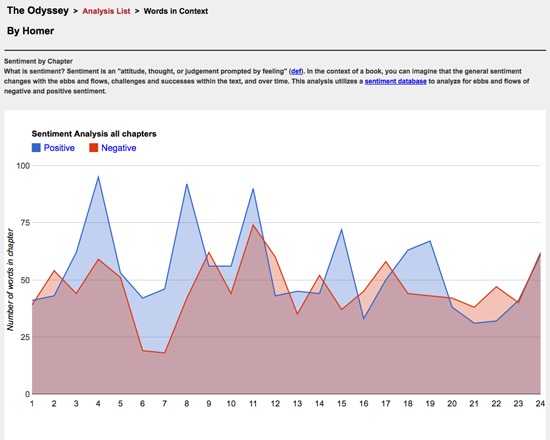Screen dimensions: 550x440
Task: Click the y-axis label 50
Action: click(x=25, y=280)
